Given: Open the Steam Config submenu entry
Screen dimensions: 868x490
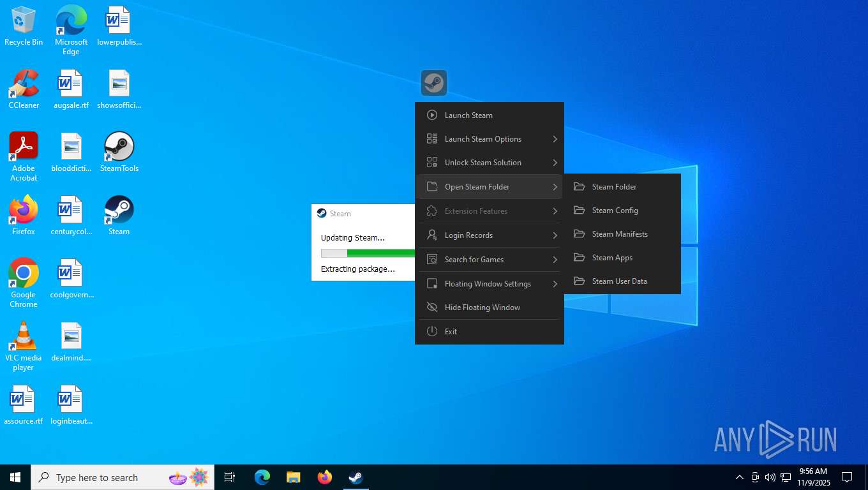Looking at the screenshot, I should coord(622,210).
